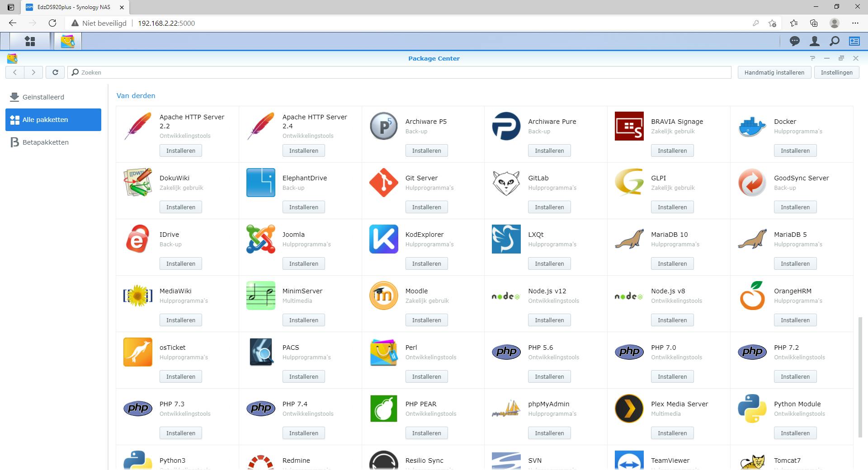Open Package Center help question mark
The height and width of the screenshot is (470, 868).
[812, 58]
